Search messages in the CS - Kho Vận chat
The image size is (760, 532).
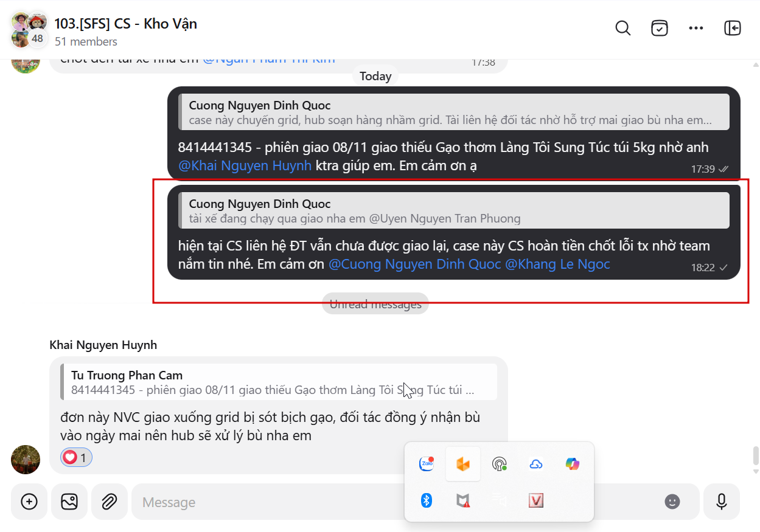pos(622,29)
